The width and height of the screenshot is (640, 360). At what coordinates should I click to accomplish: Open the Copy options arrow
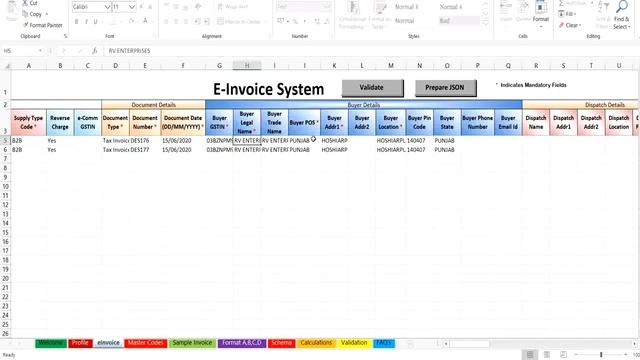coord(47,14)
